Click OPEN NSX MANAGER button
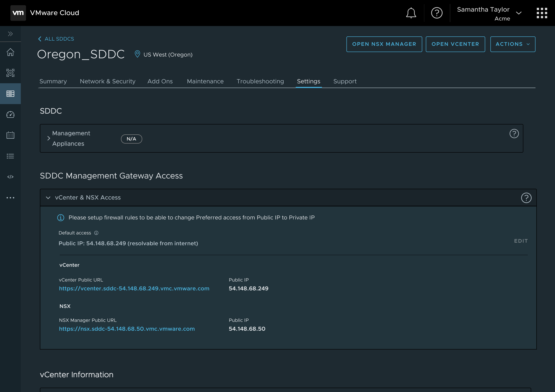555x392 pixels. coord(384,44)
